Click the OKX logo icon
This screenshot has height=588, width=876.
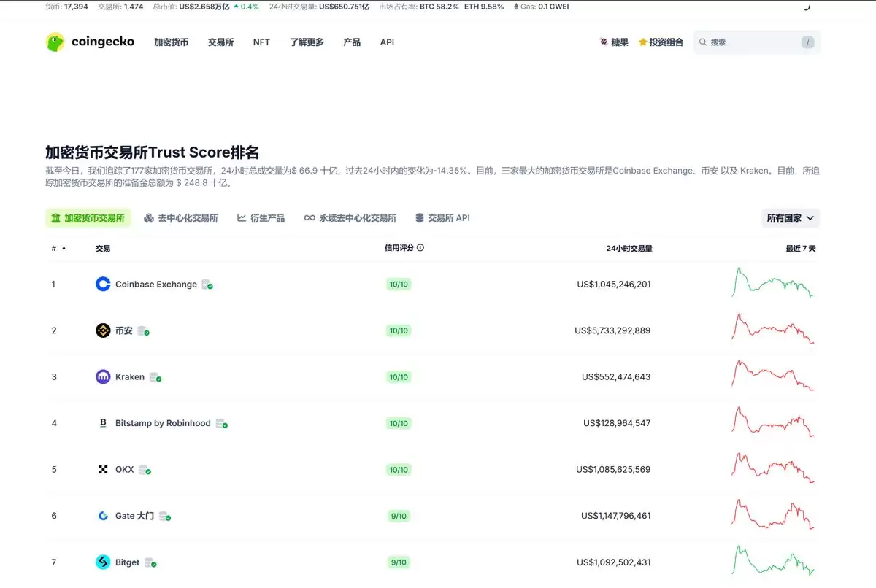pos(103,470)
